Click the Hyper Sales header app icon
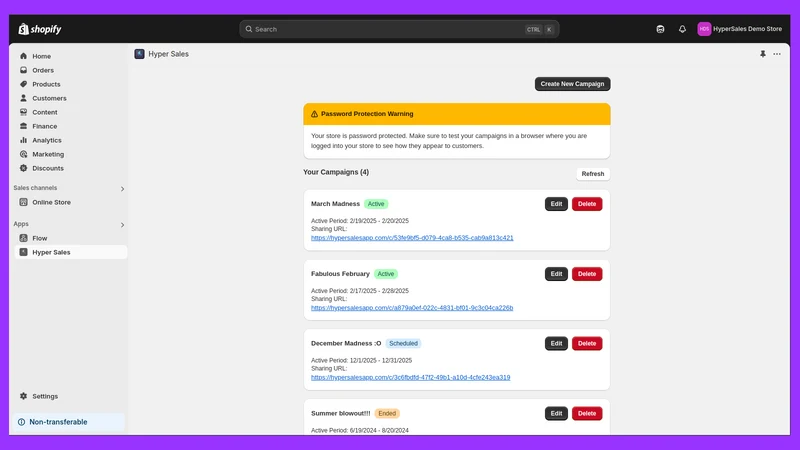The width and height of the screenshot is (800, 450). coord(139,54)
